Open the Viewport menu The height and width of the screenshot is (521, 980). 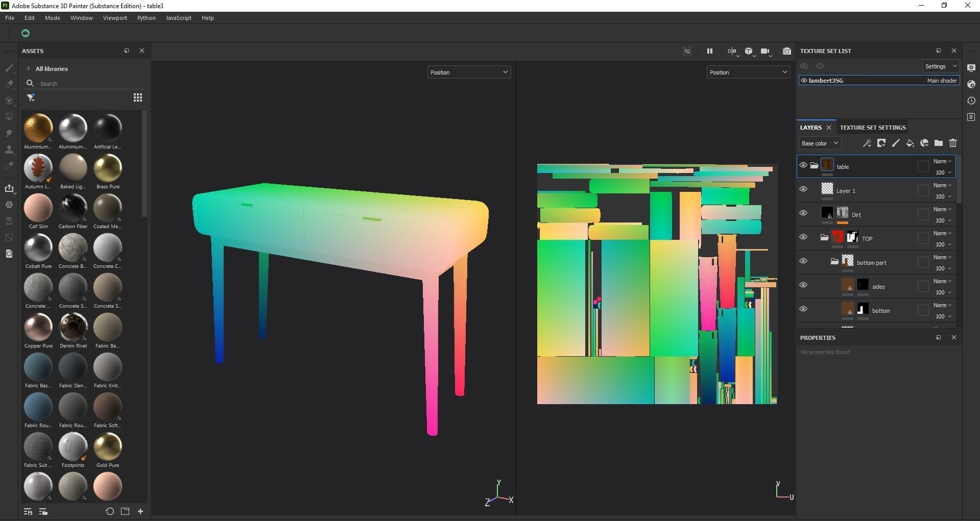point(115,18)
